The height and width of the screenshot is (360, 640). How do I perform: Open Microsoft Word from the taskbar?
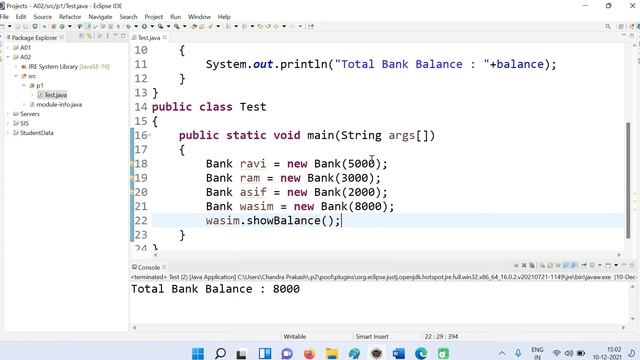coord(399,353)
